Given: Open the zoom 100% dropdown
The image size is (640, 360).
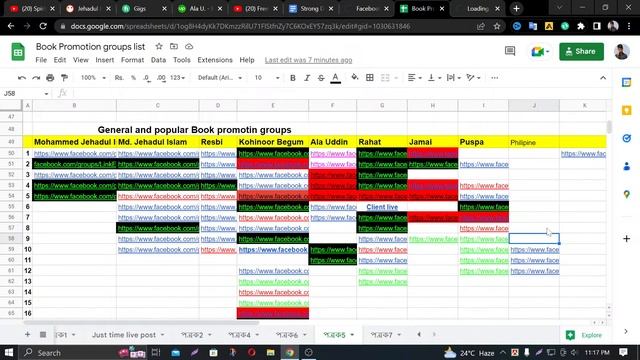Looking at the screenshot, I should click(x=93, y=78).
